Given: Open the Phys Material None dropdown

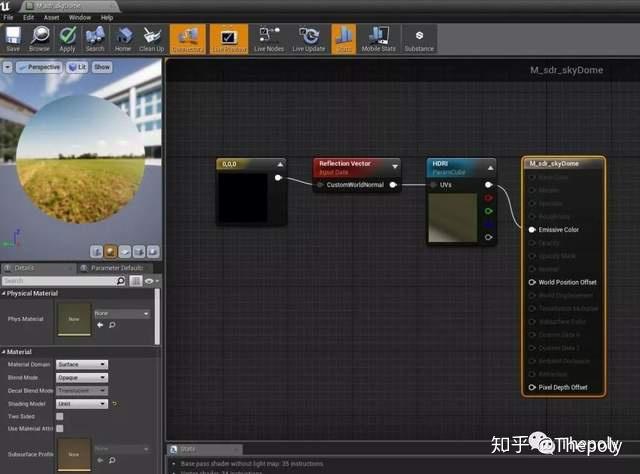Looking at the screenshot, I should (122, 313).
